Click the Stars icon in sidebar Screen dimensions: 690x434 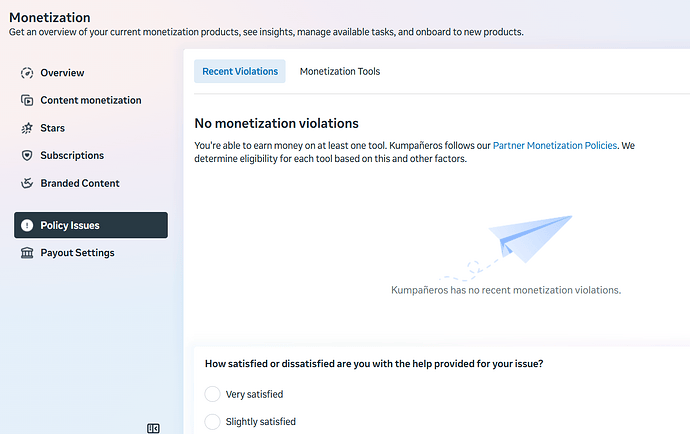(28, 128)
